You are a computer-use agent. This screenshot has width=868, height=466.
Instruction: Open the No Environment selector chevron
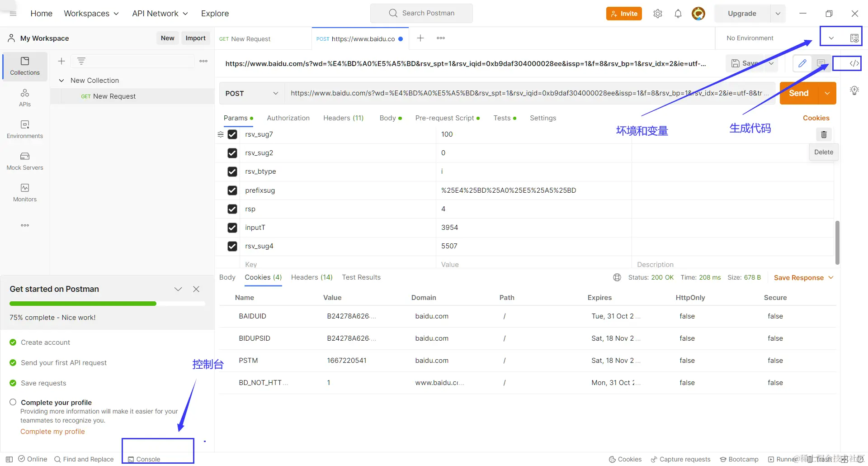(831, 38)
